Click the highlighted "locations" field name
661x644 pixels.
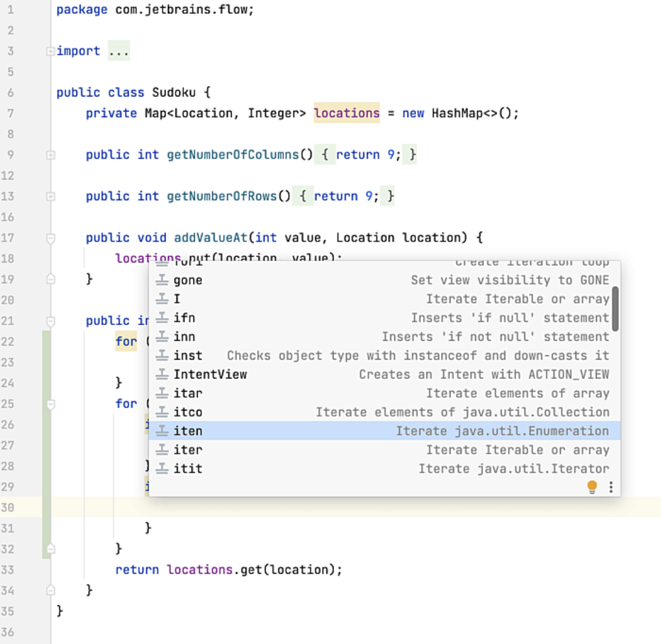(x=347, y=113)
